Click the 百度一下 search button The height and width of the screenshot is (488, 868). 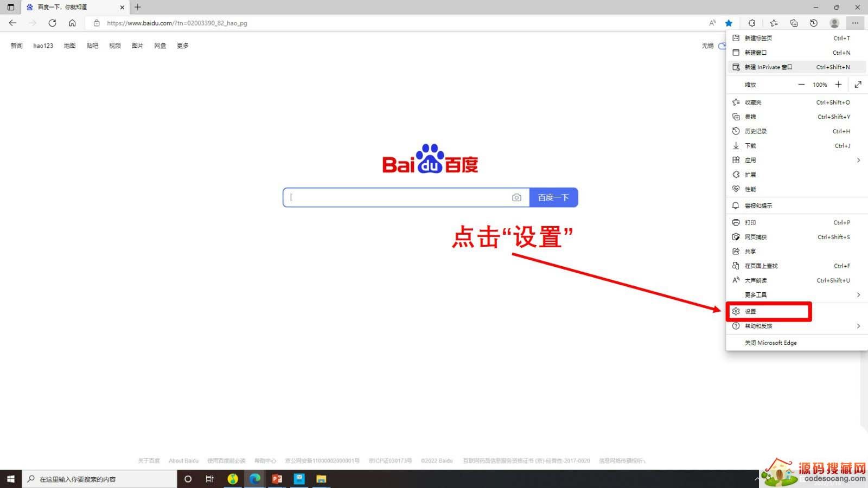pos(553,197)
